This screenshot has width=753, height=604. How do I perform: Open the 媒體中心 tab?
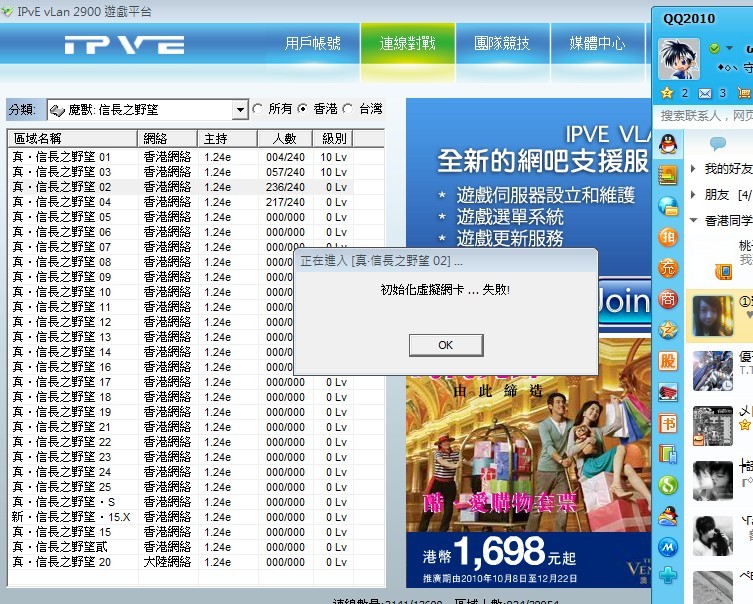(x=597, y=44)
